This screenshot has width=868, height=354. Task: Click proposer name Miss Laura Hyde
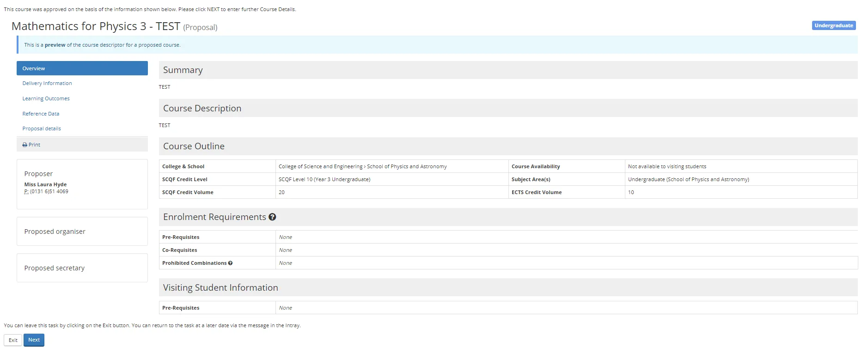45,184
